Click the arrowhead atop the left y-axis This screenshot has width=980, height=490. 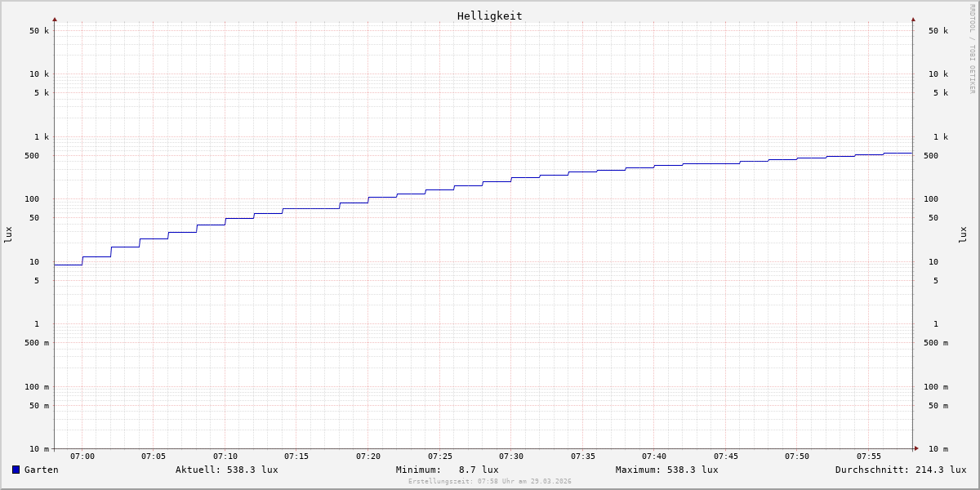click(55, 19)
